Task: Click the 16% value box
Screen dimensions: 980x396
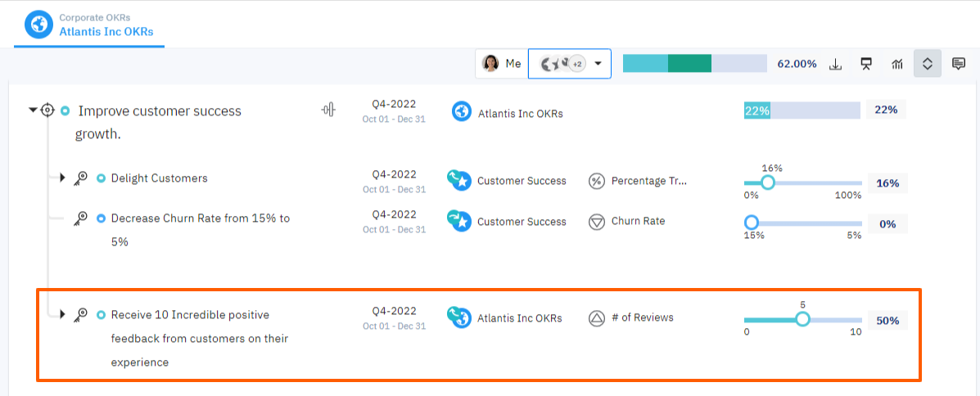Action: [887, 183]
